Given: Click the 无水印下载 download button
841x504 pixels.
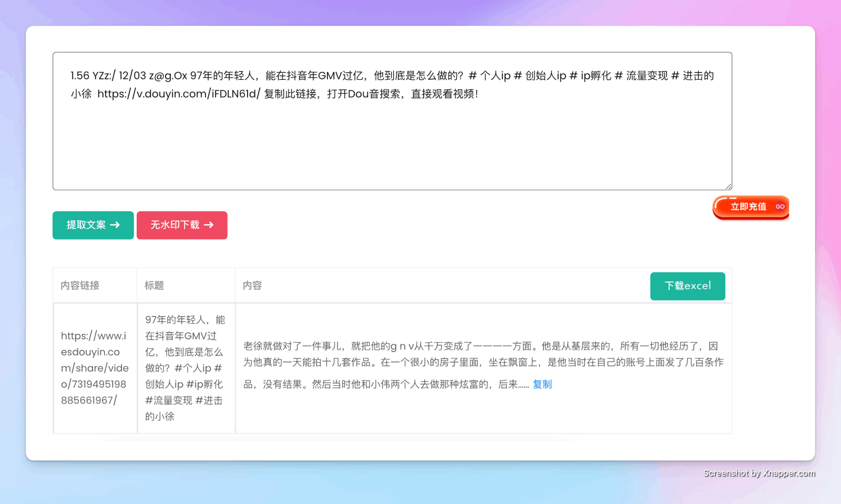Looking at the screenshot, I should click(182, 225).
